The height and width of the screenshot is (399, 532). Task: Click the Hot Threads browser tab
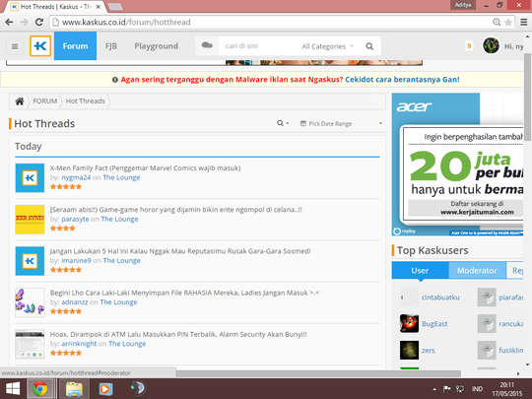pos(55,7)
